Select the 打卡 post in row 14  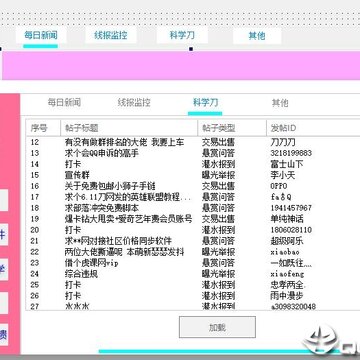pos(73,164)
